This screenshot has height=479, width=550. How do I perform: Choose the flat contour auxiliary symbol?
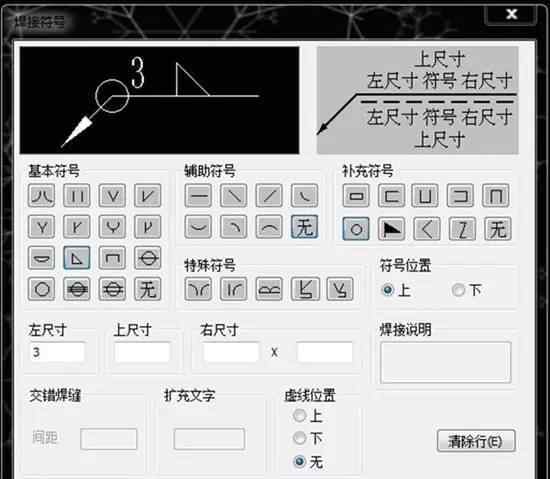click(198, 195)
